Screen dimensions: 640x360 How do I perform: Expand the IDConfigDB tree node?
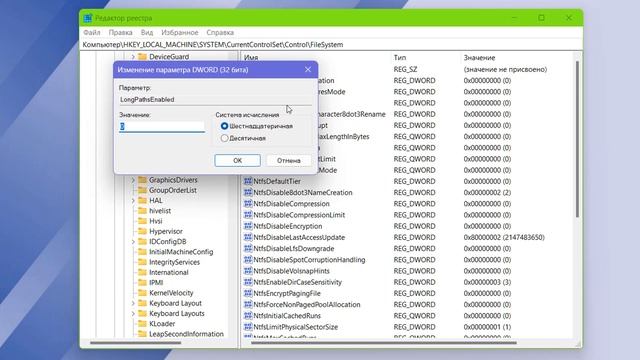[x=133, y=242]
